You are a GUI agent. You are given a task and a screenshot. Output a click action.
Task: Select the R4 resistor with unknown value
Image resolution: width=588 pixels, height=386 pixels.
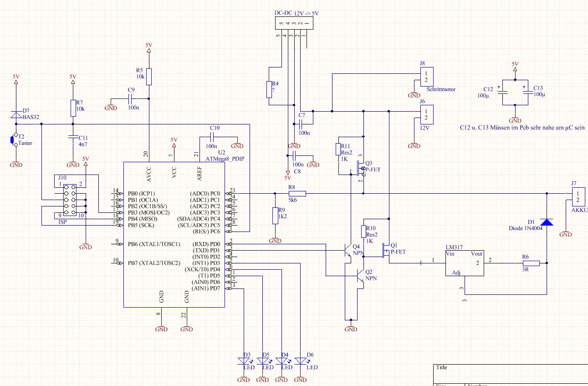(x=270, y=89)
